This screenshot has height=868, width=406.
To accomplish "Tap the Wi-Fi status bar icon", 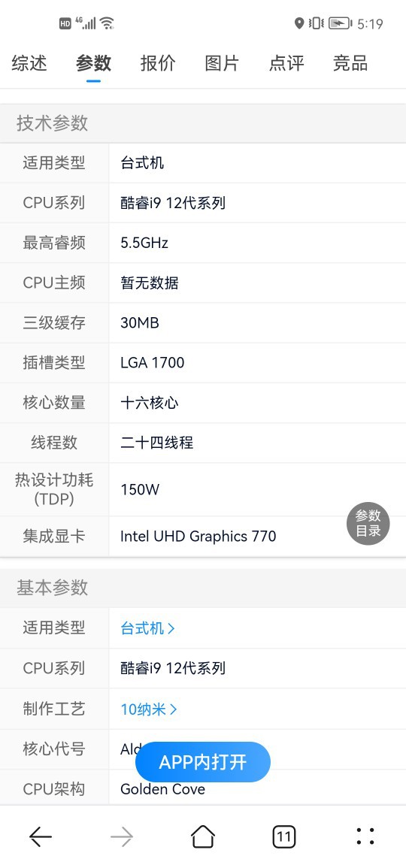I will pyautogui.click(x=107, y=23).
